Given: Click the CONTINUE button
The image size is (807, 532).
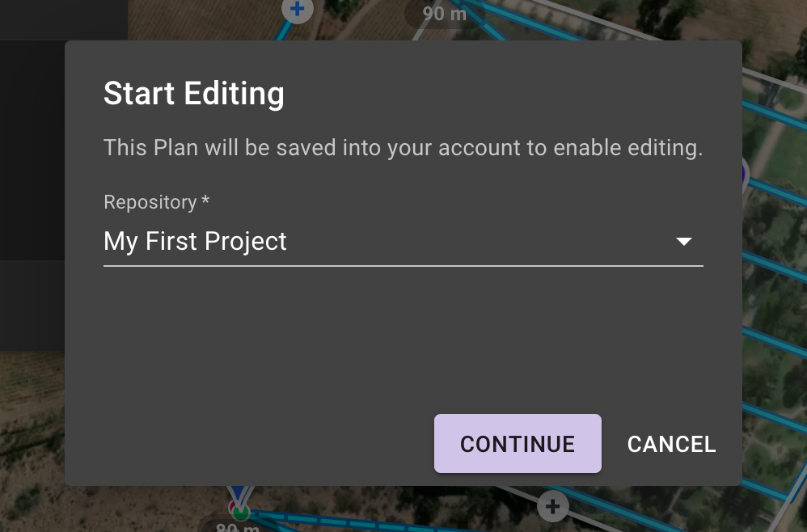Looking at the screenshot, I should (x=518, y=444).
